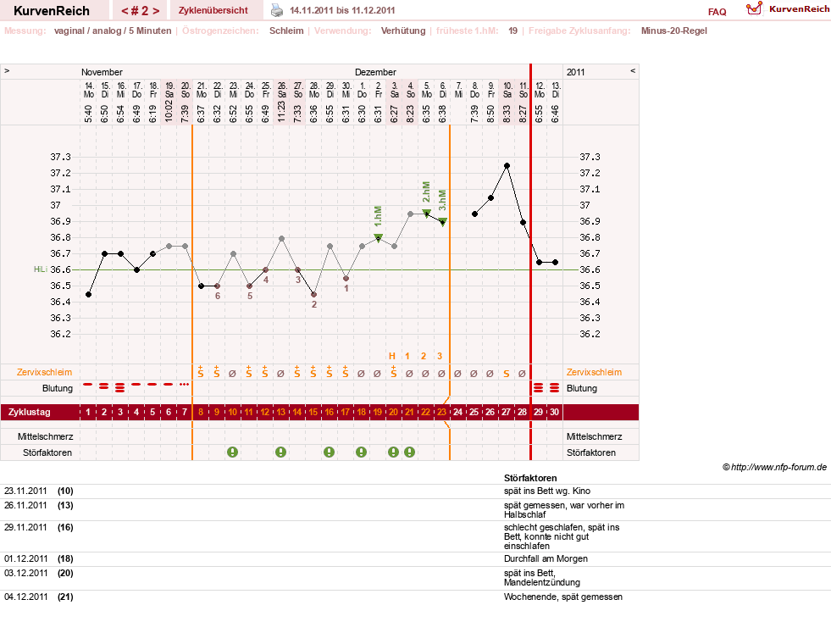Click bleeding symbol on cycle day 2

[x=104, y=386]
